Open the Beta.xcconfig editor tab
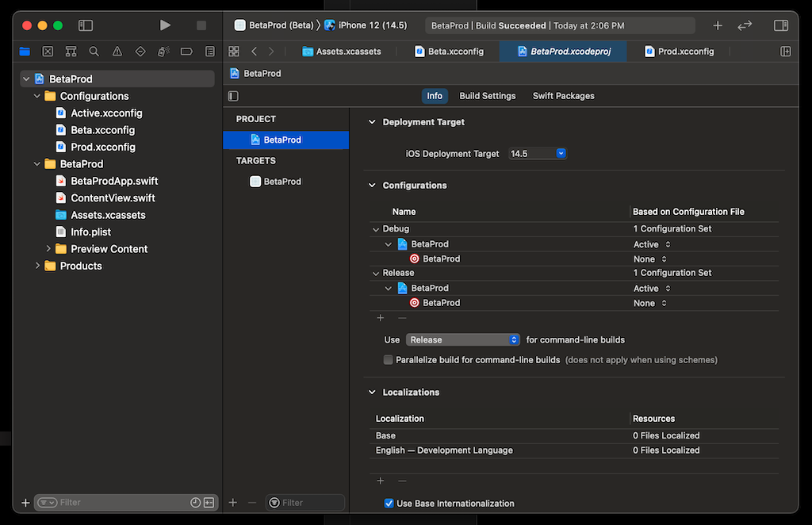Viewport: 812px width, 525px height. coord(449,52)
